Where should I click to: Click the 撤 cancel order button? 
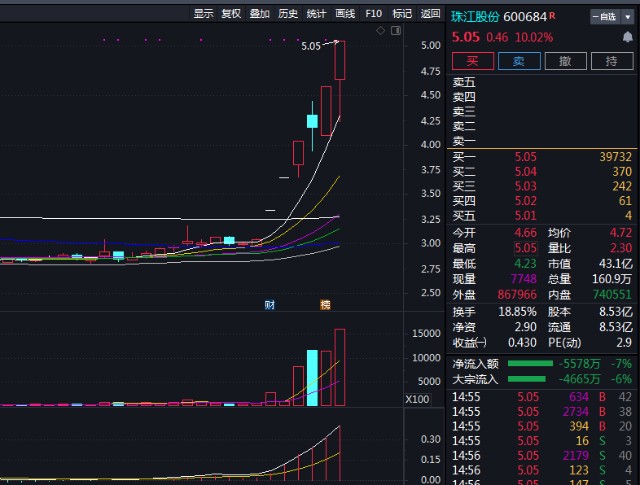click(x=566, y=61)
